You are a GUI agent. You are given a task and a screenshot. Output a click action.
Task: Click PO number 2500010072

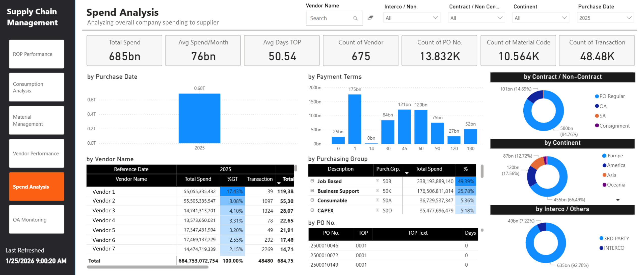[324, 255]
